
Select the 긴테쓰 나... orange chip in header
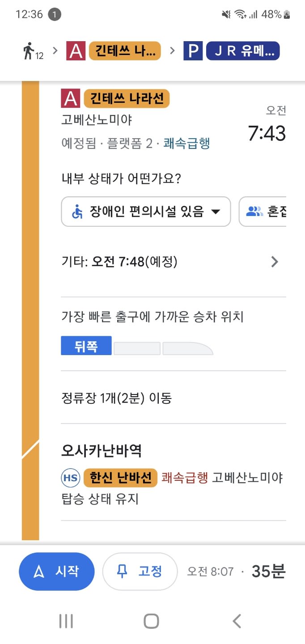click(x=125, y=51)
